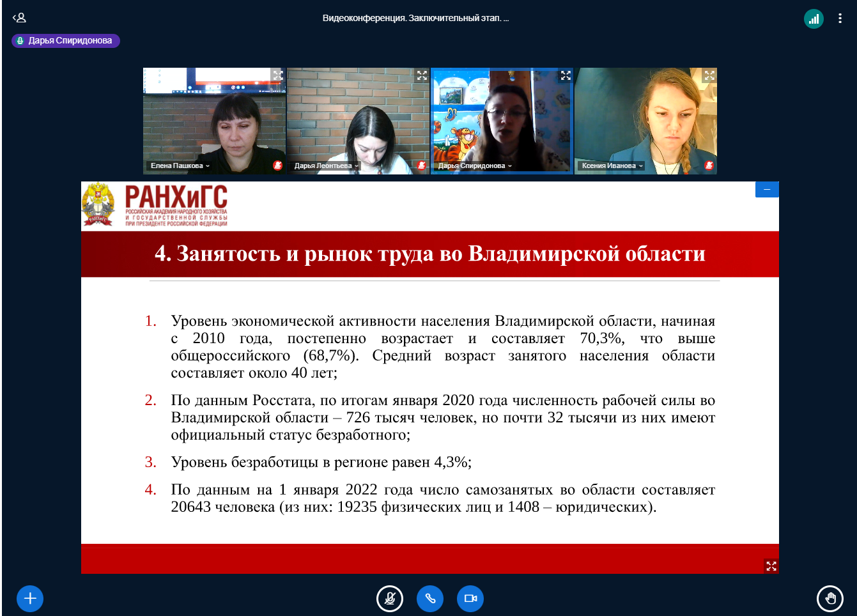Click the conference title Видеоконференция. Заключительный этап
Image resolution: width=857 pixels, height=616 pixels.
click(415, 18)
